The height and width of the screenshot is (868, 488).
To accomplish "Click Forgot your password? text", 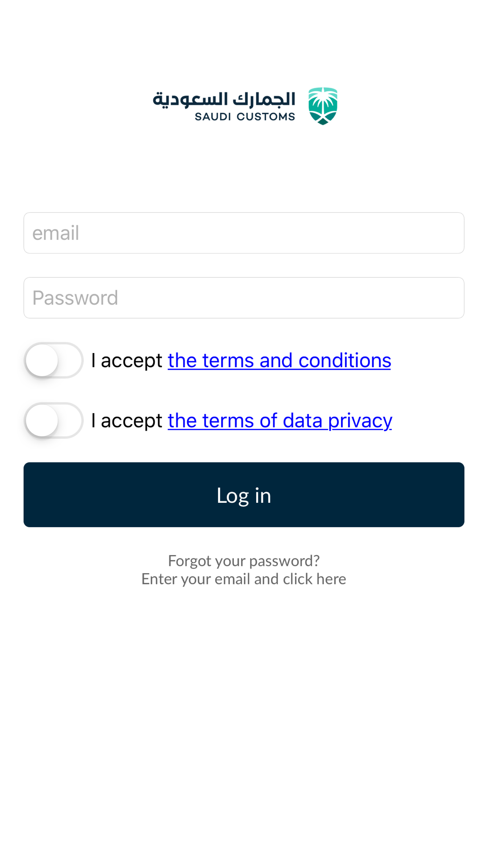I will tap(244, 560).
